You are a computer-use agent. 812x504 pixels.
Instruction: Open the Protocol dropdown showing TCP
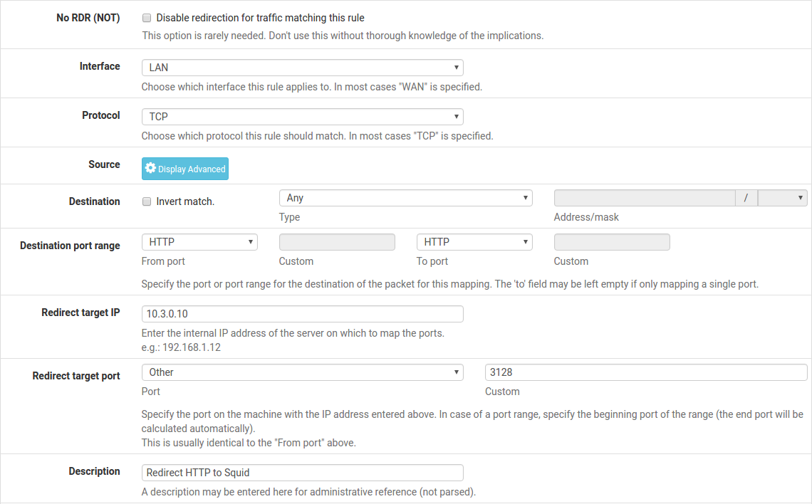point(302,117)
